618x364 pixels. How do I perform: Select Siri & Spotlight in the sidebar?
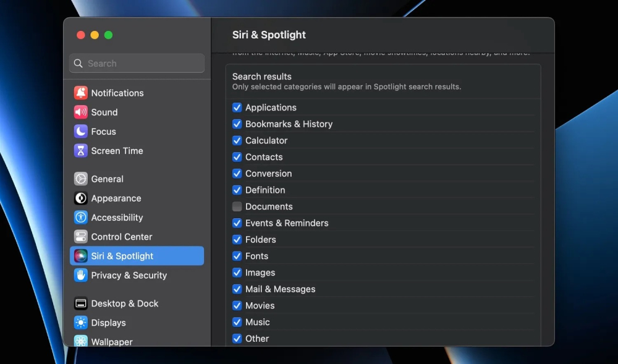pyautogui.click(x=122, y=256)
